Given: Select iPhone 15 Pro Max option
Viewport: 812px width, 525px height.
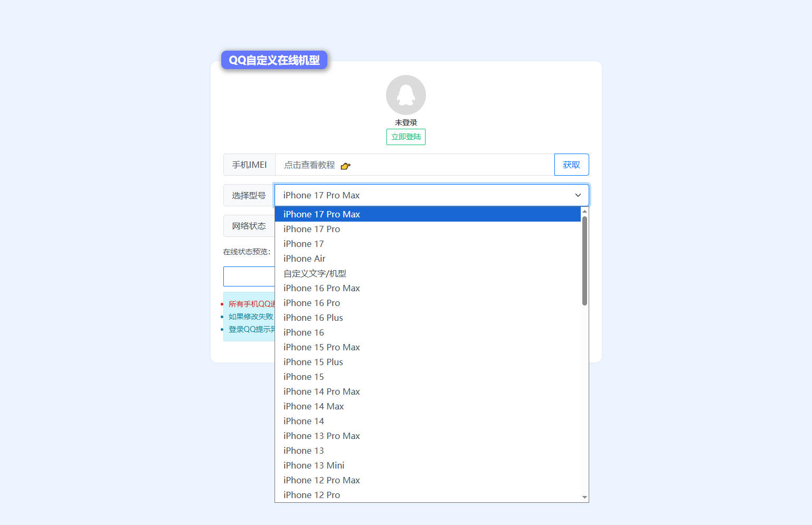Looking at the screenshot, I should click(428, 347).
